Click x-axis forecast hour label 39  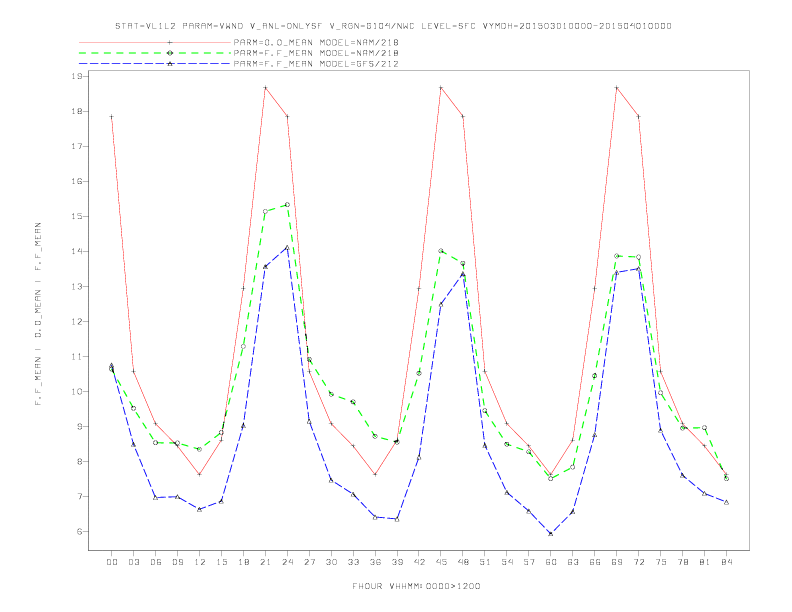click(x=397, y=562)
